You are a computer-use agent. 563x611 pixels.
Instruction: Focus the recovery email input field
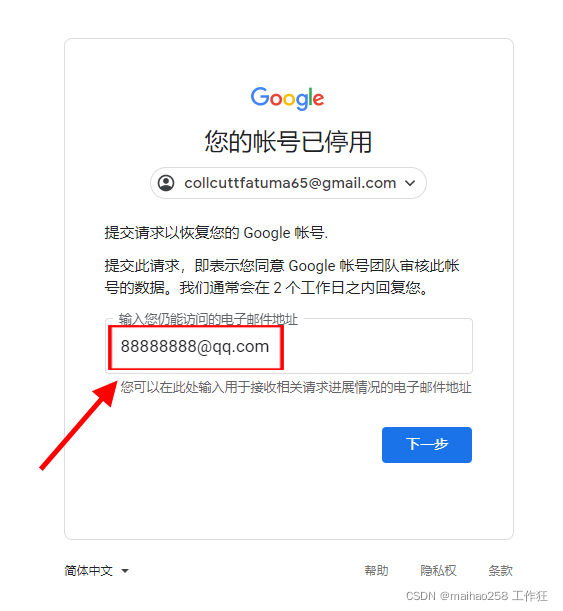[x=289, y=346]
